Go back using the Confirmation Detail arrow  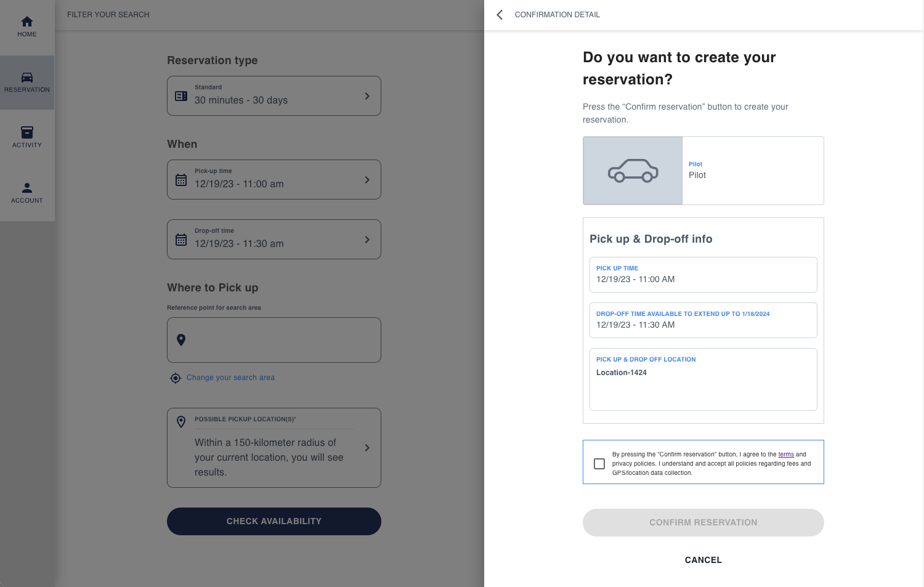[x=500, y=15]
